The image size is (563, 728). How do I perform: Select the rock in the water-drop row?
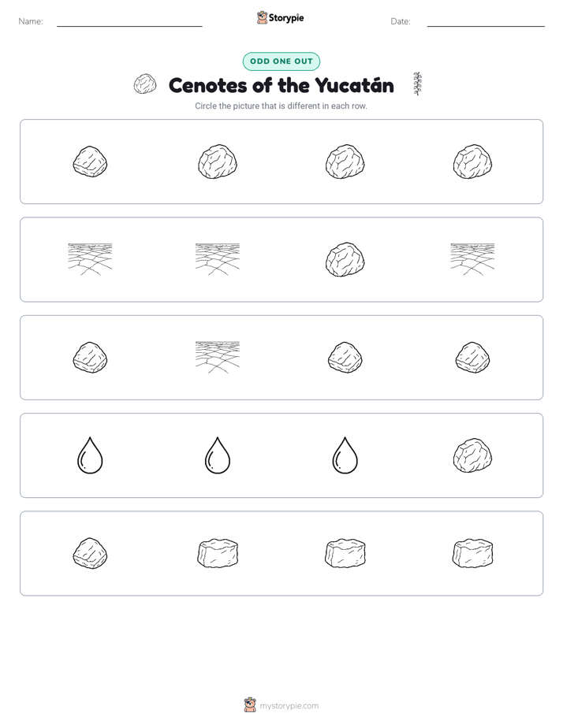point(472,455)
